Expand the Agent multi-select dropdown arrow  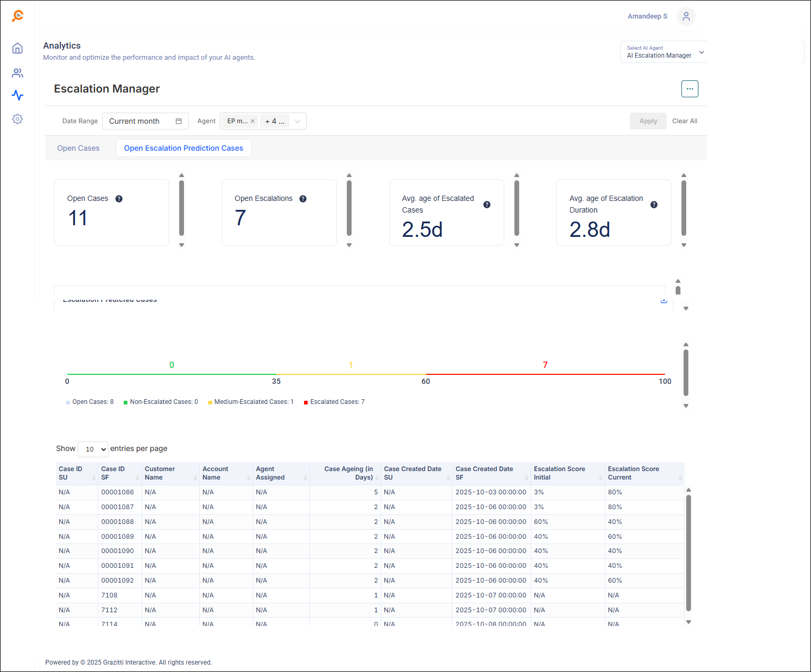click(298, 121)
